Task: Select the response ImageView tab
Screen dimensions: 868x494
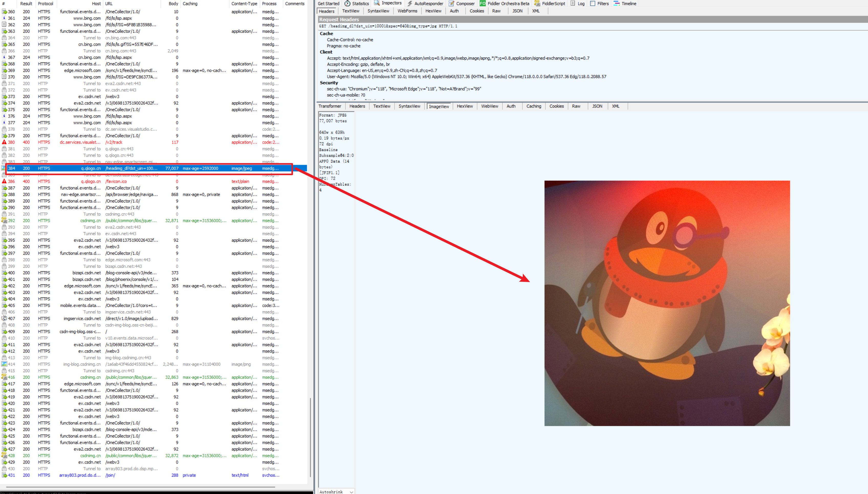Action: click(439, 106)
